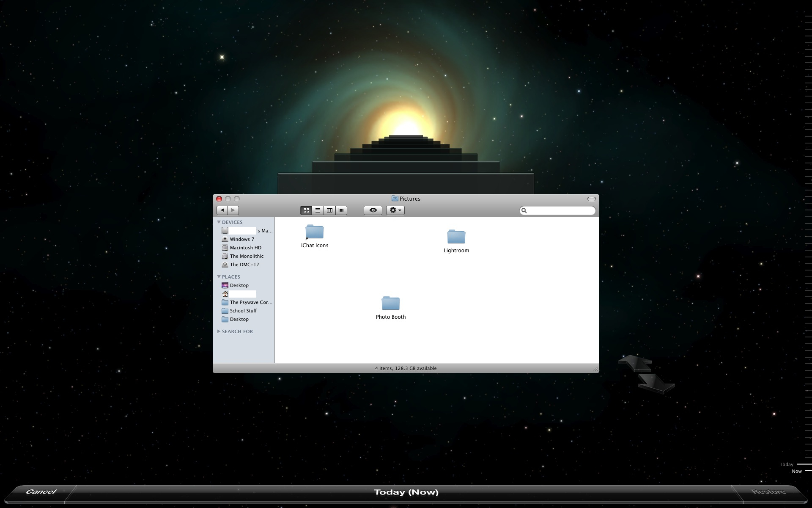Click the Cancel button
Screen dimensions: 812x508
click(41, 492)
